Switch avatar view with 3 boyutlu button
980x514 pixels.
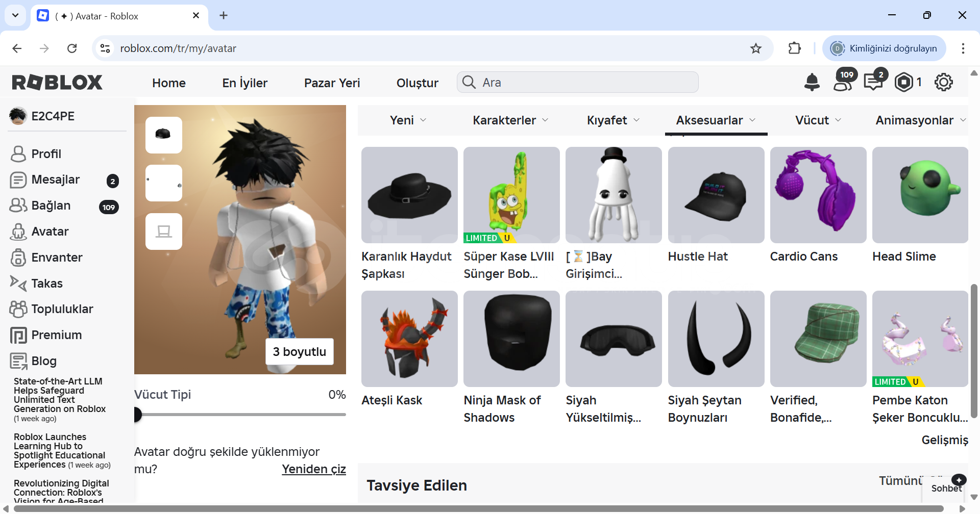tap(300, 351)
